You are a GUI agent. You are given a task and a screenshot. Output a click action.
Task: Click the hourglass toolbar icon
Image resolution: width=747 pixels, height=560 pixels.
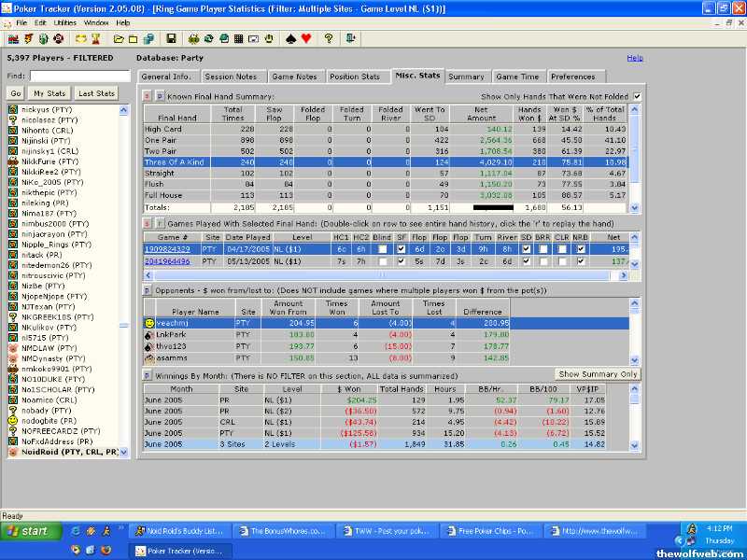coord(95,39)
